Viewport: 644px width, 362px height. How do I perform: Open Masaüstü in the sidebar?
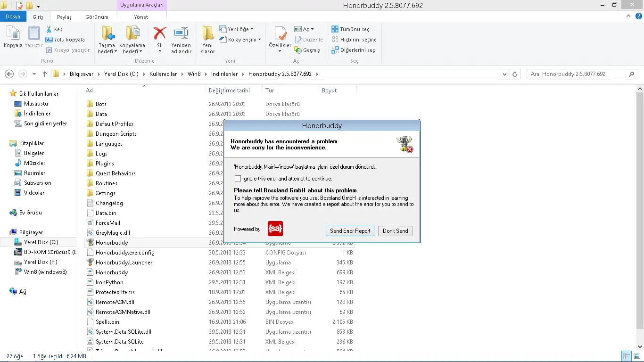36,104
